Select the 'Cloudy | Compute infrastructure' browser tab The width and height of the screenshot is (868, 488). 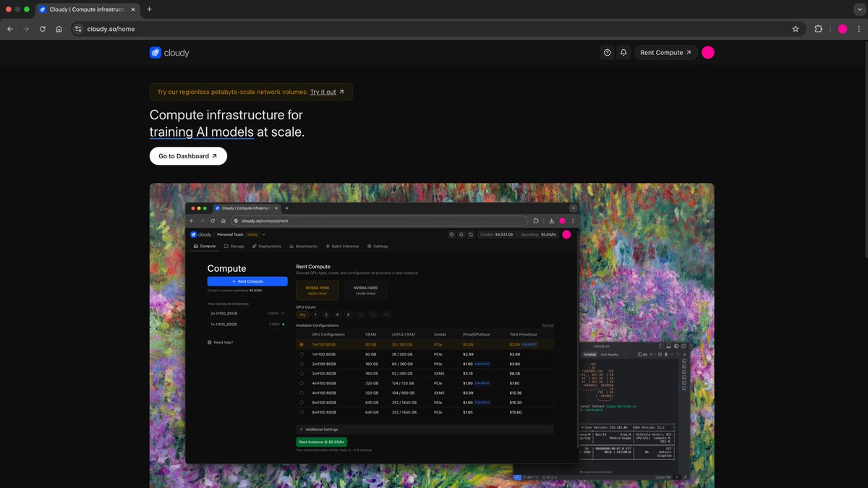tap(88, 9)
